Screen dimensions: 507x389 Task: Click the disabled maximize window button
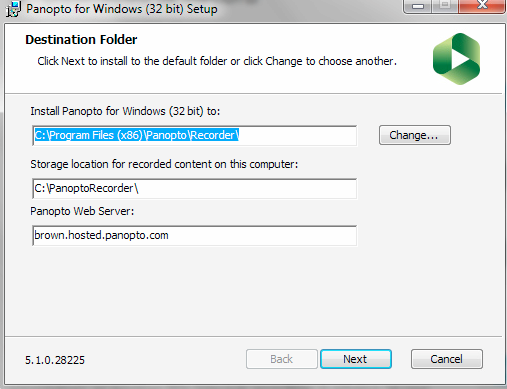[445, 6]
